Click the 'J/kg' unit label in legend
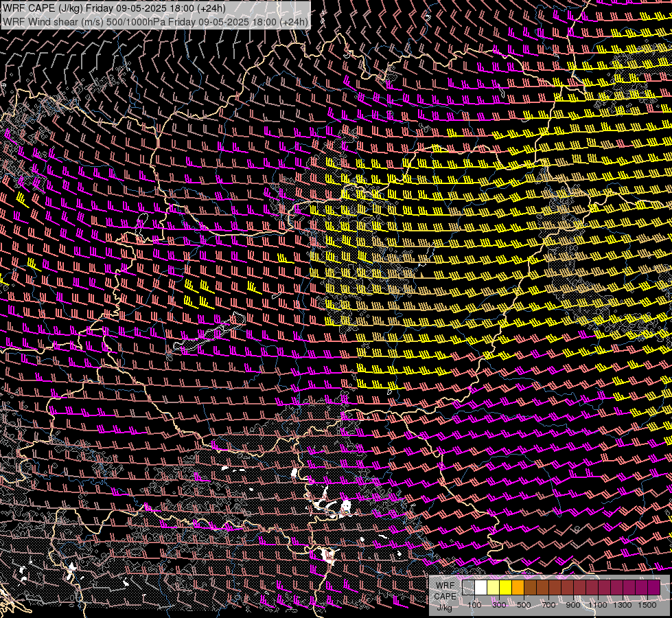 [444, 607]
